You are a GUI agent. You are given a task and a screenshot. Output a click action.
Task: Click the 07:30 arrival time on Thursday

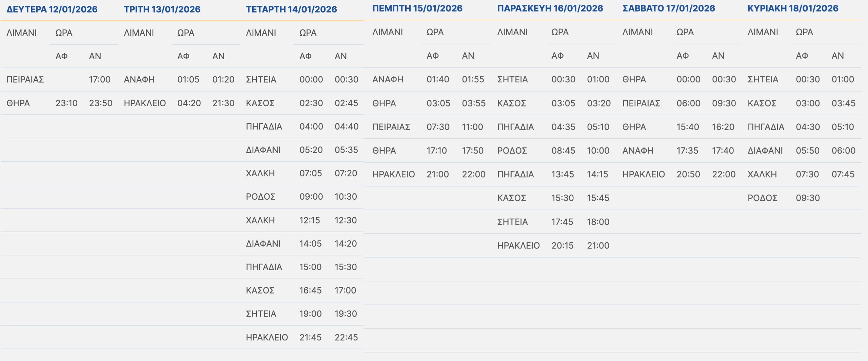438,127
